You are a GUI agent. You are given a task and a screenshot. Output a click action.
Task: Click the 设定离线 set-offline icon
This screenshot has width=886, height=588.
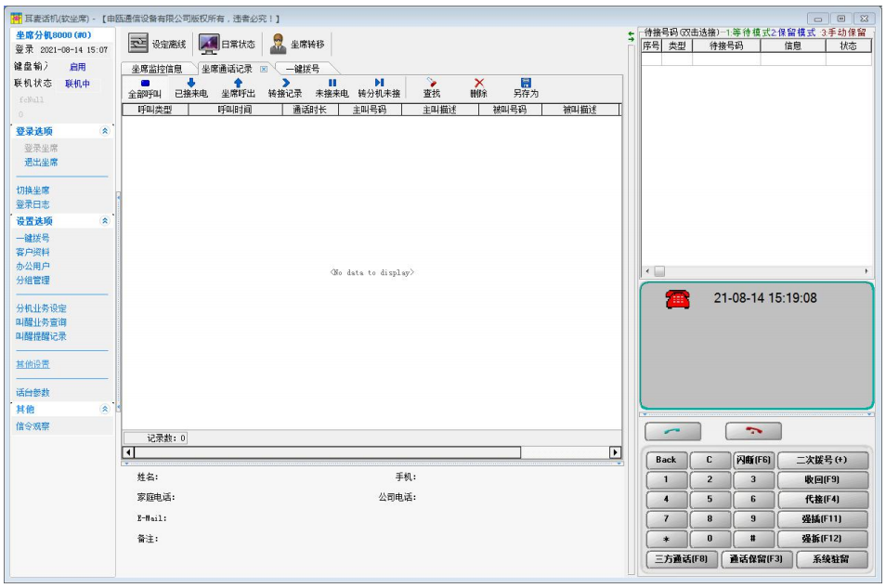[x=138, y=44]
